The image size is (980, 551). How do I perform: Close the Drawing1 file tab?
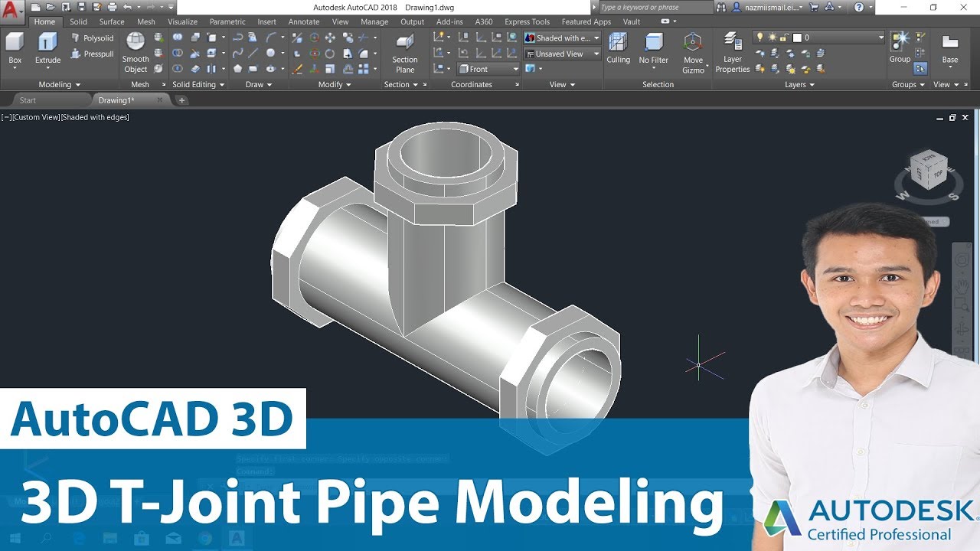pos(160,99)
